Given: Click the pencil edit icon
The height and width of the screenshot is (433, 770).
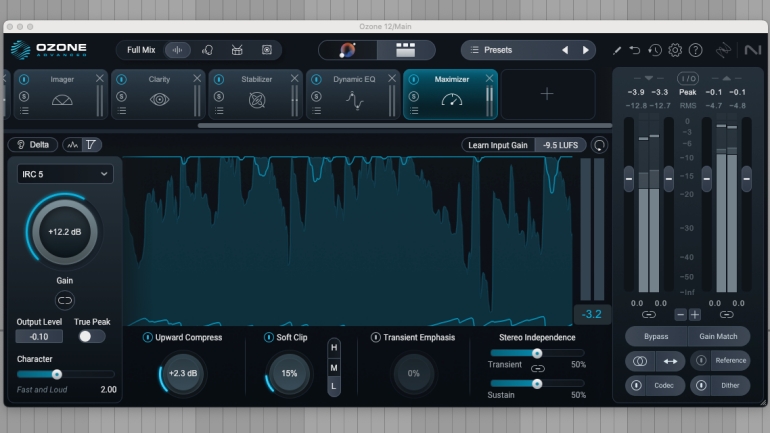Looking at the screenshot, I should 617,50.
